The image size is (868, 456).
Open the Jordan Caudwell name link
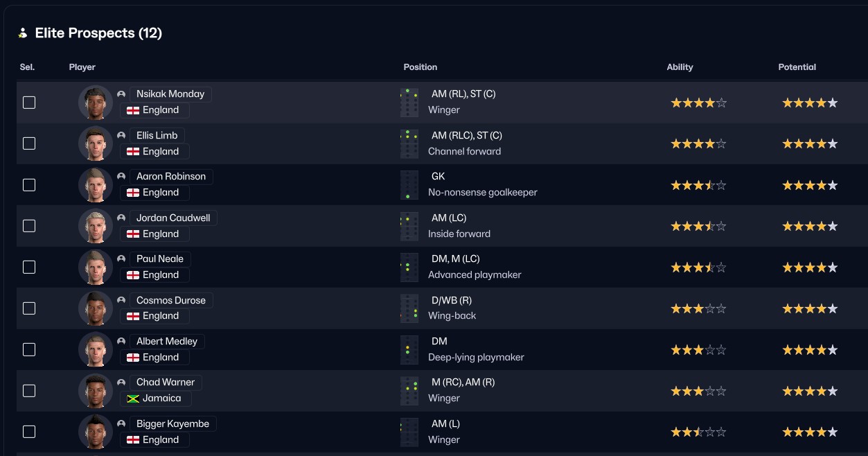tap(173, 218)
